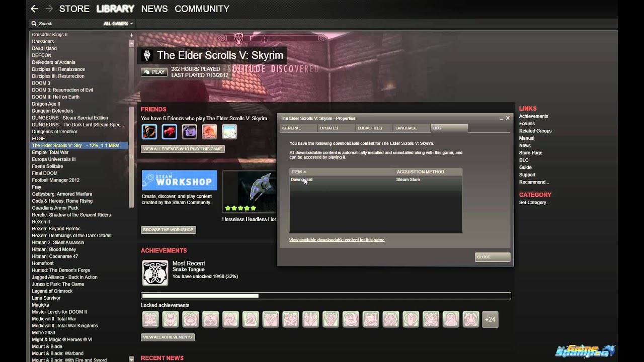Click View All Achievements button
Screen dimensions: 644x362
click(168, 337)
